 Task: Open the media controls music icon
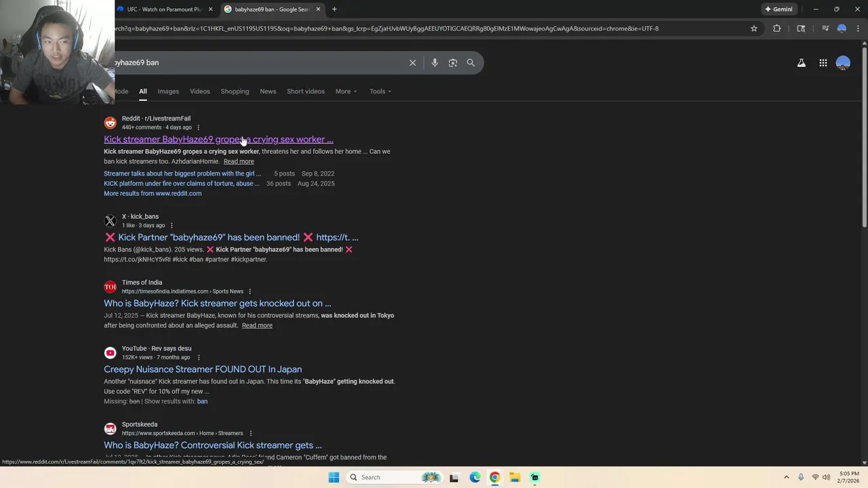point(825,28)
